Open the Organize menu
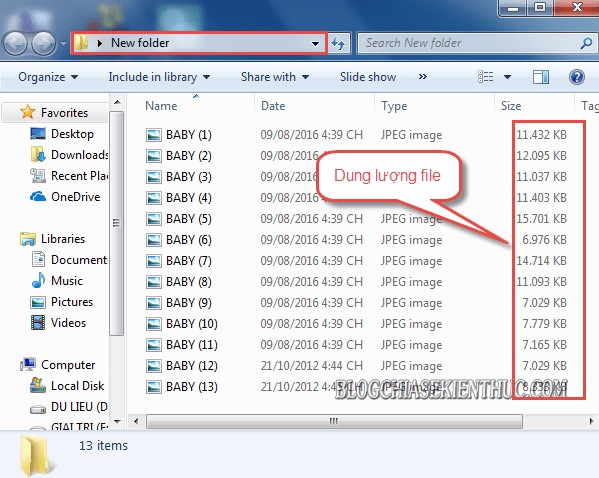Image resolution: width=599 pixels, height=478 pixels. pos(48,77)
